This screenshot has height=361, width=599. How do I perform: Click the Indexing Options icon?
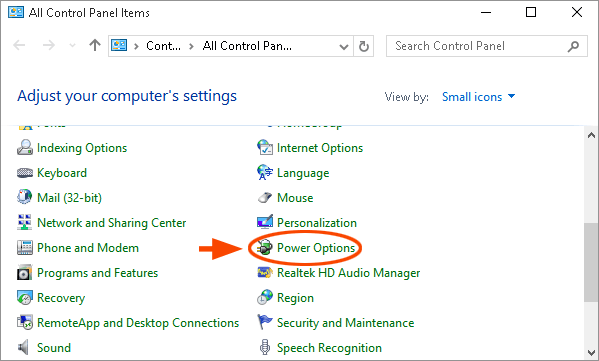[x=25, y=147]
